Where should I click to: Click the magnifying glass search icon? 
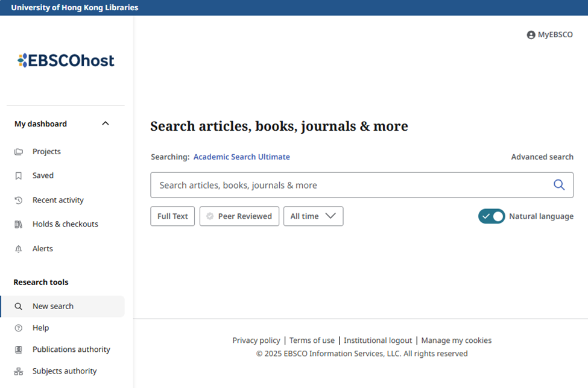click(x=558, y=184)
